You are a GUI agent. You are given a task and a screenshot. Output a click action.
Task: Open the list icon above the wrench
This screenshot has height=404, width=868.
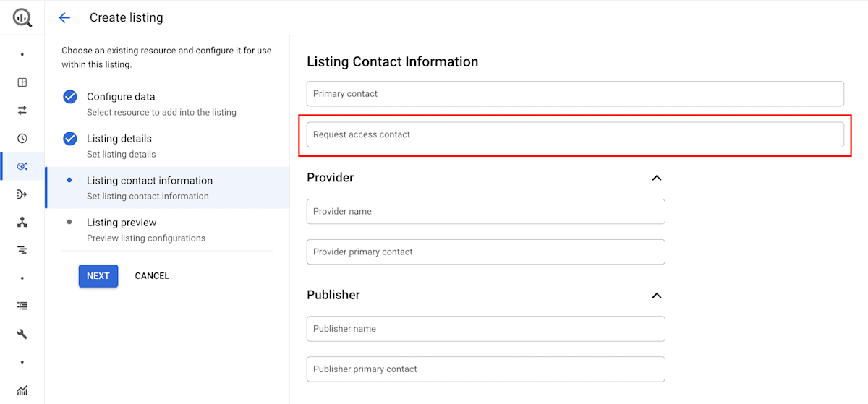point(22,306)
